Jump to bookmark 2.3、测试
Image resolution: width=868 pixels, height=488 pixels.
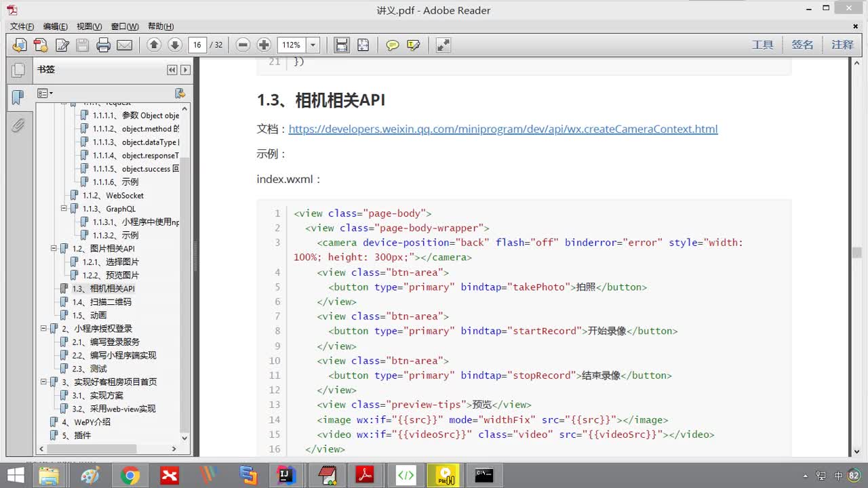[90, 369]
